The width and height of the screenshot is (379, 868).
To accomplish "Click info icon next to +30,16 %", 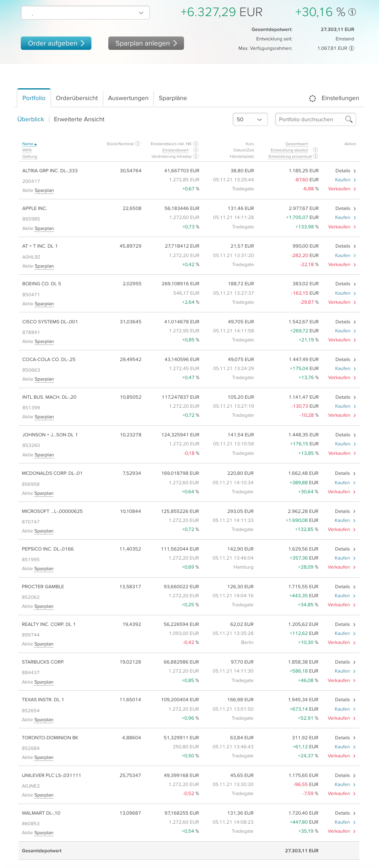I will tap(352, 12).
